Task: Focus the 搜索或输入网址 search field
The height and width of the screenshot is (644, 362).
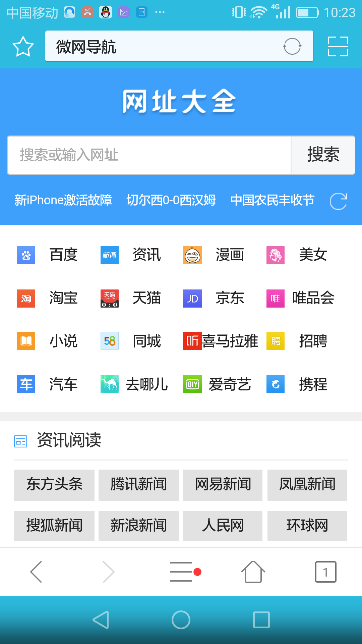Action: coord(149,155)
